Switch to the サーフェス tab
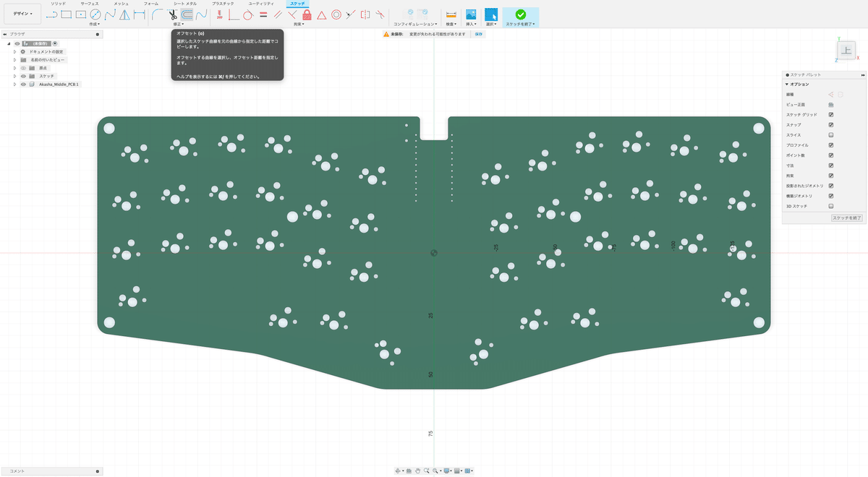This screenshot has height=477, width=868. click(89, 4)
